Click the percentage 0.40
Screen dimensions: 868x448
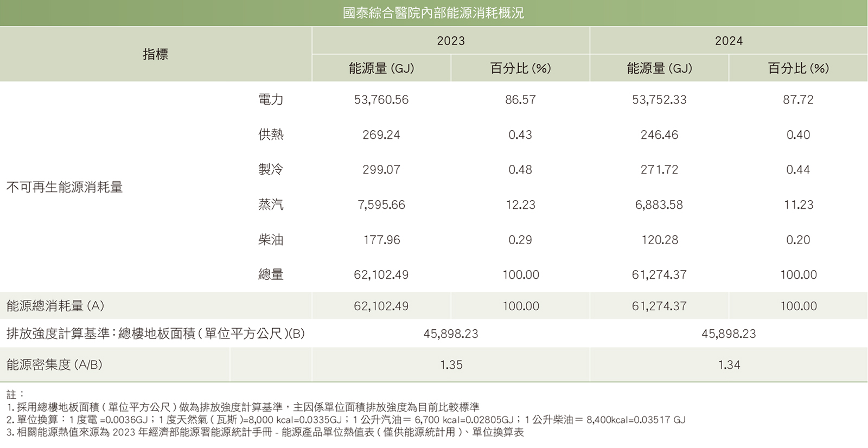point(798,135)
